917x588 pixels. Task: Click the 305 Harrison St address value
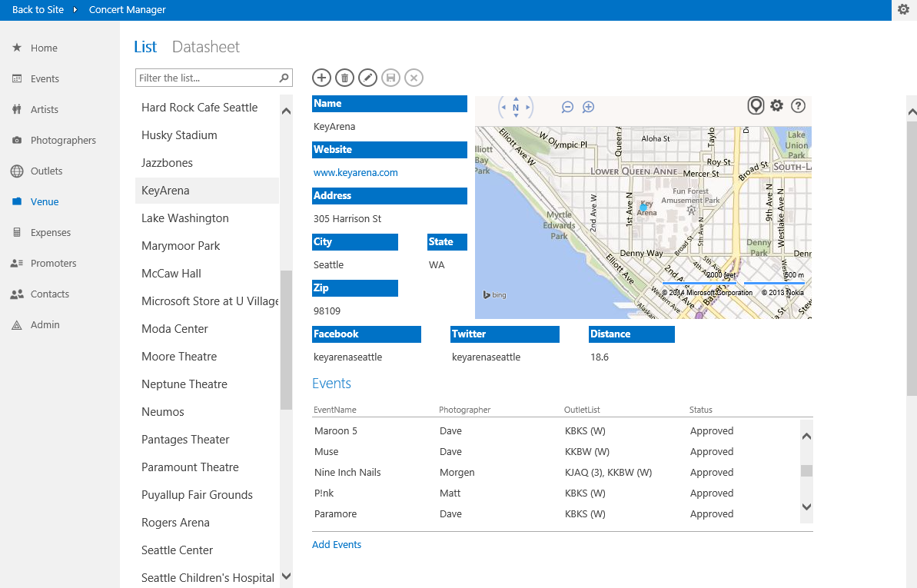point(347,219)
